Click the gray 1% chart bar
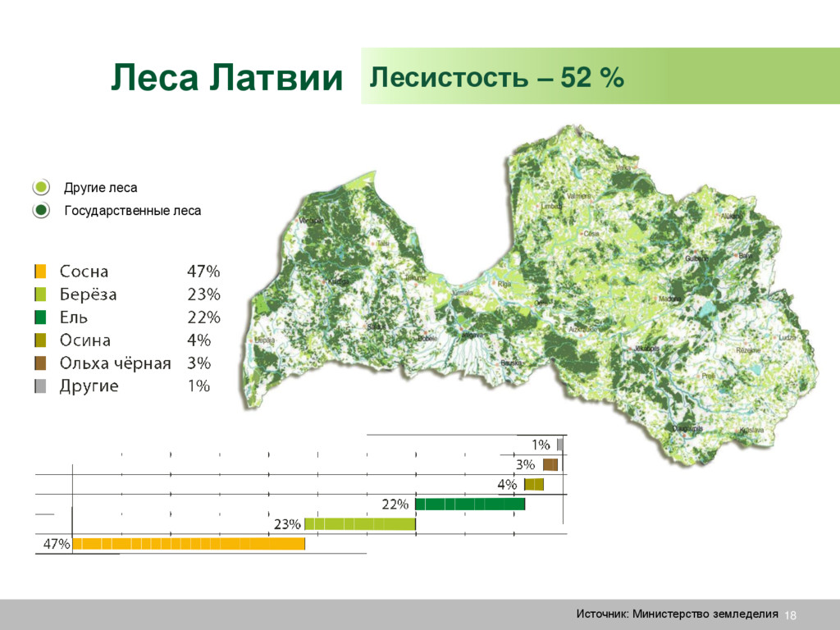840x630 pixels. (559, 445)
